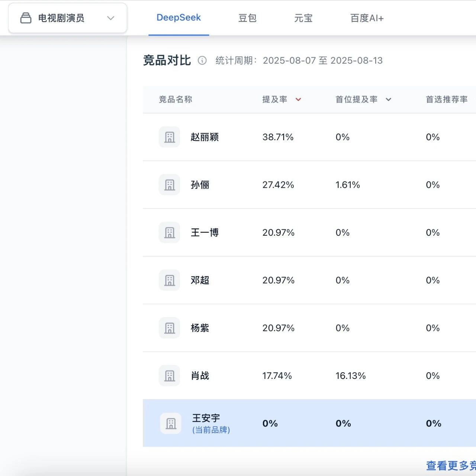Click the 竞品名称 column header
The image size is (476, 476).
(x=176, y=99)
